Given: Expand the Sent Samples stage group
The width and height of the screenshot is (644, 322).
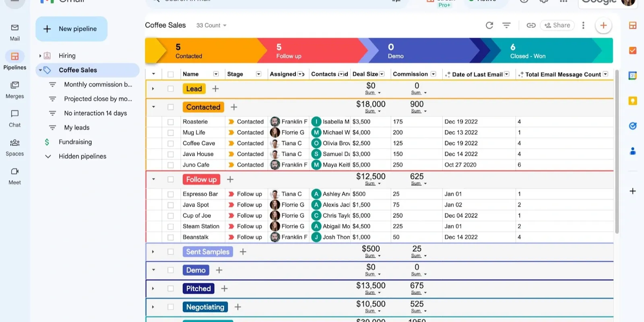Looking at the screenshot, I should click(x=153, y=252).
